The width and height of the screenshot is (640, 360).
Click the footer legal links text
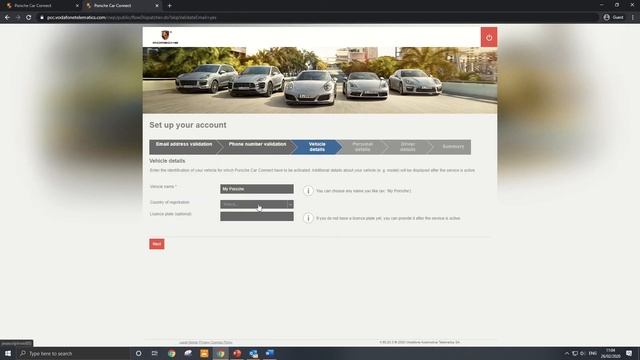[x=205, y=342]
